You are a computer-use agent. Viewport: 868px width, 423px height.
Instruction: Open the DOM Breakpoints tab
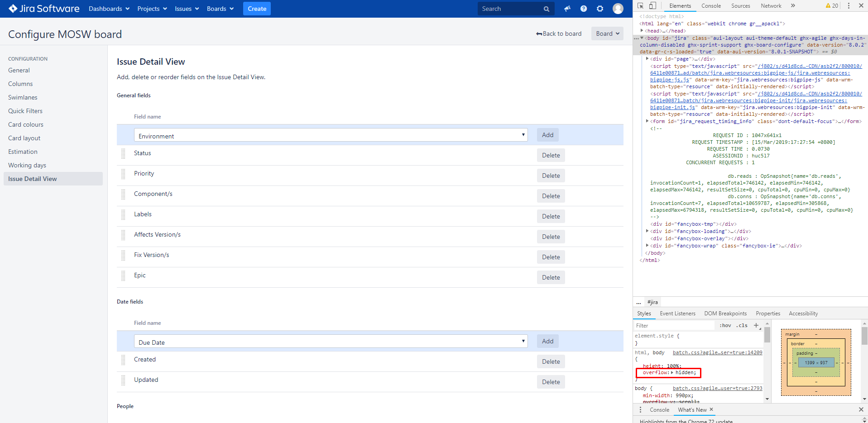(x=725, y=314)
